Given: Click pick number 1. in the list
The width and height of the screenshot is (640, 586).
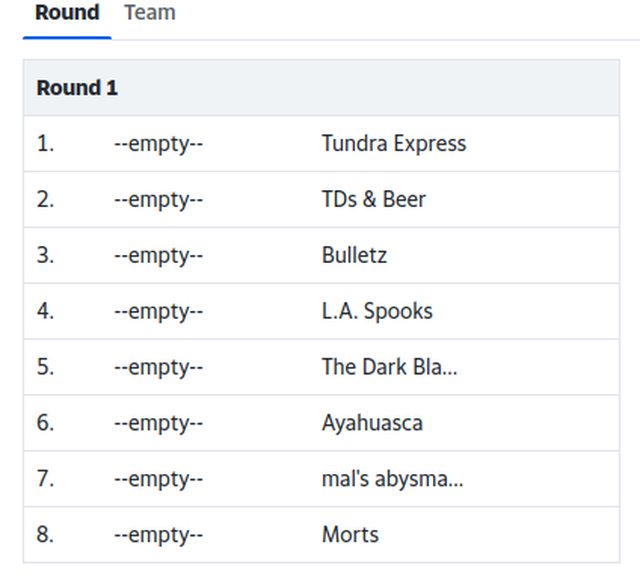Looking at the screenshot, I should [x=45, y=143].
